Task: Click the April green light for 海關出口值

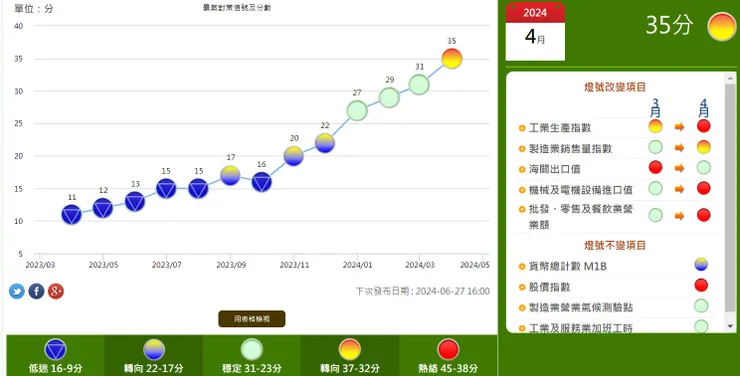Action: click(x=703, y=167)
